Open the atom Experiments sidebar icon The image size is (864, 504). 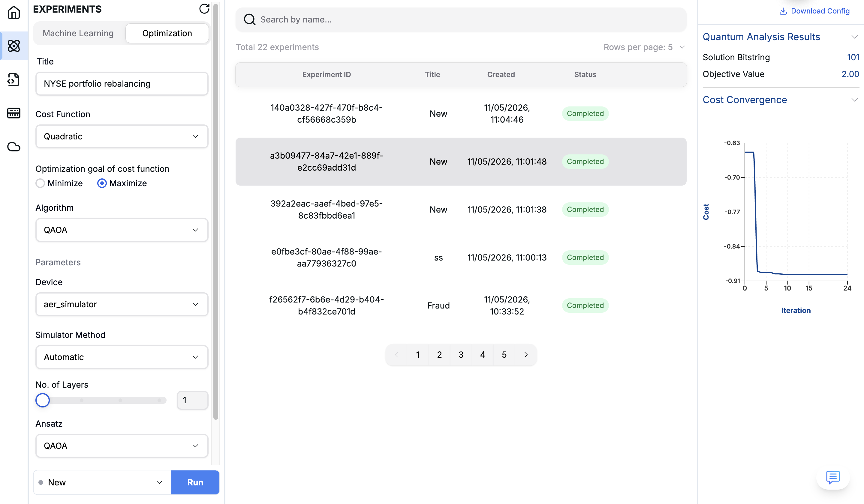(x=14, y=46)
